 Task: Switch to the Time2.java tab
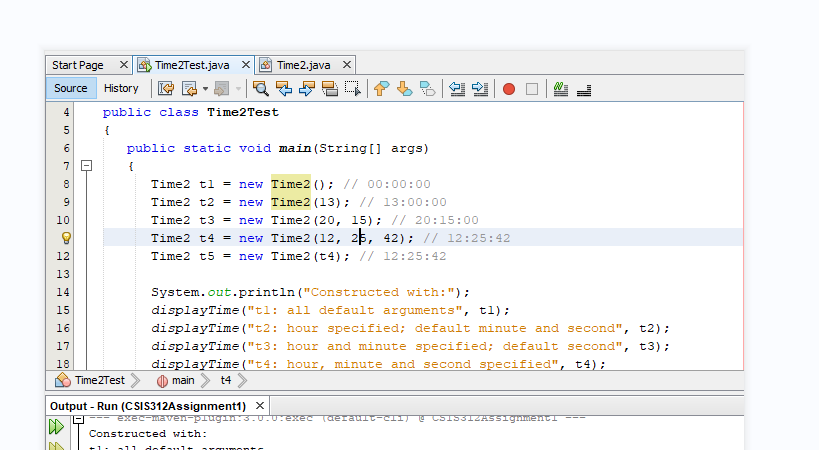coord(304,65)
